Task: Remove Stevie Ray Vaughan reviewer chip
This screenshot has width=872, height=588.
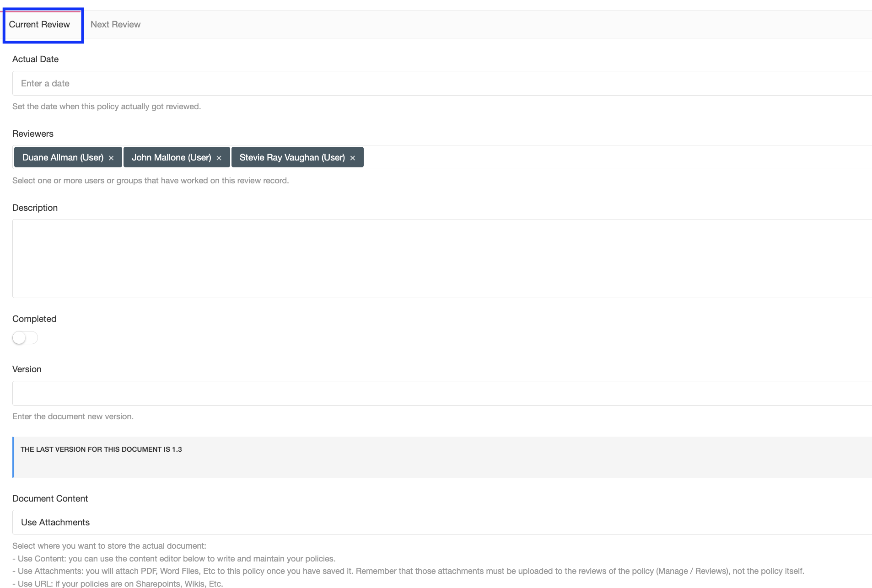Action: click(x=353, y=158)
